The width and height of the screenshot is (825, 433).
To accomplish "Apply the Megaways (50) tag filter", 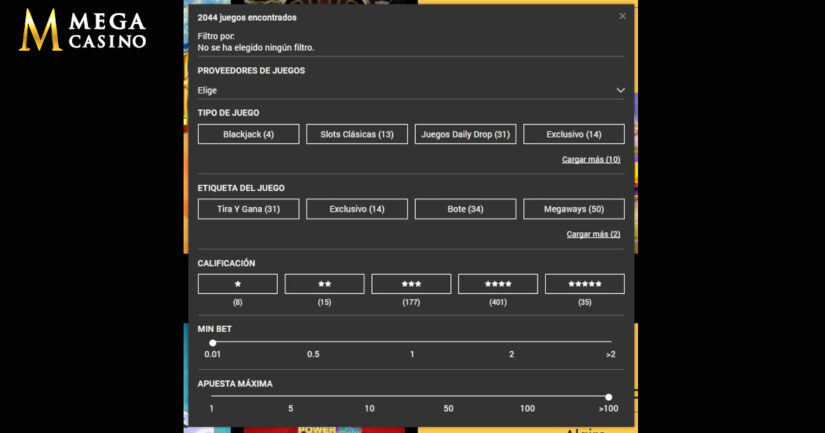I will 574,209.
